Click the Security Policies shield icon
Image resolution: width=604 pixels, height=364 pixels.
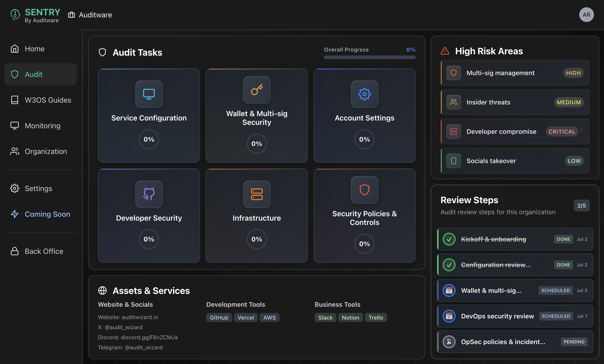[x=364, y=190]
